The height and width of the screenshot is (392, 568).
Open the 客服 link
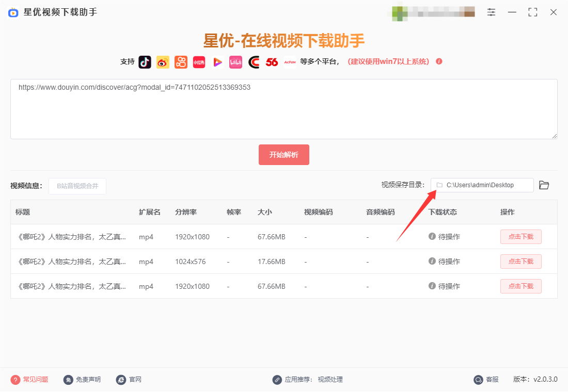pos(492,380)
